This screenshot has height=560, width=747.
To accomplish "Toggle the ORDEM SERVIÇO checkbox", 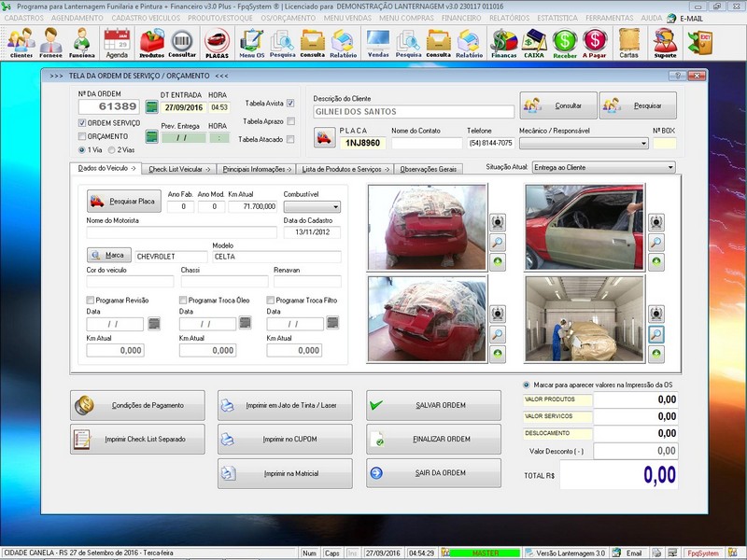I will [81, 123].
